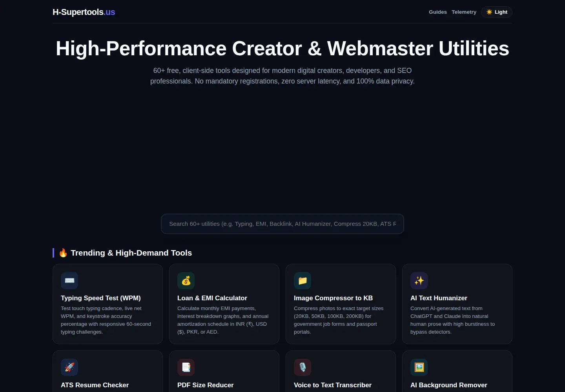Viewport: 565px width, 392px height.
Task: Click the document icon for PDF Size Reducer
Action: point(186,367)
